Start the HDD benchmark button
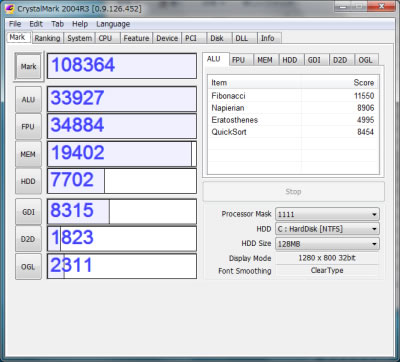 29,181
